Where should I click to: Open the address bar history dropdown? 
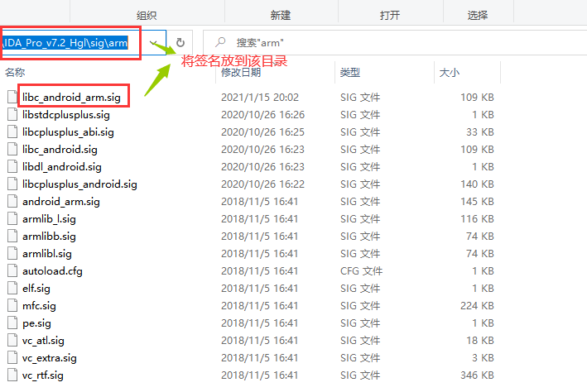152,43
